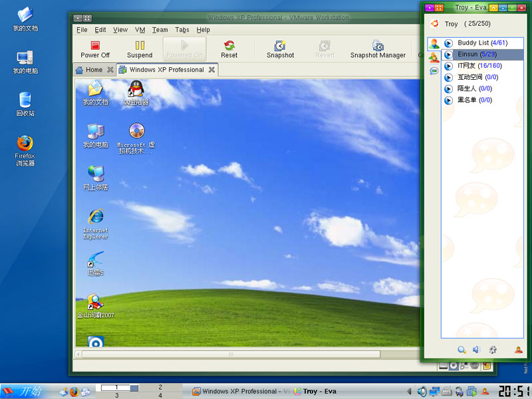Screen dimensions: 532x399
Task: Click the network monitors tray icon
Action: (x=434, y=392)
